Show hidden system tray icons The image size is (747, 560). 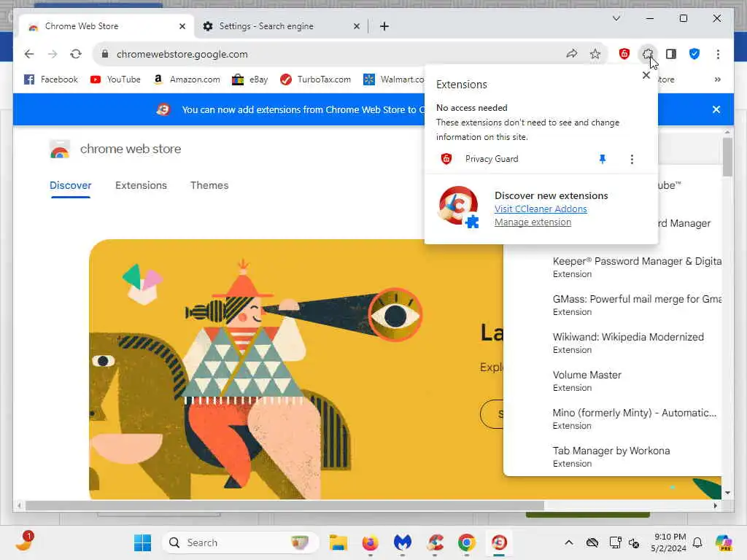(569, 542)
